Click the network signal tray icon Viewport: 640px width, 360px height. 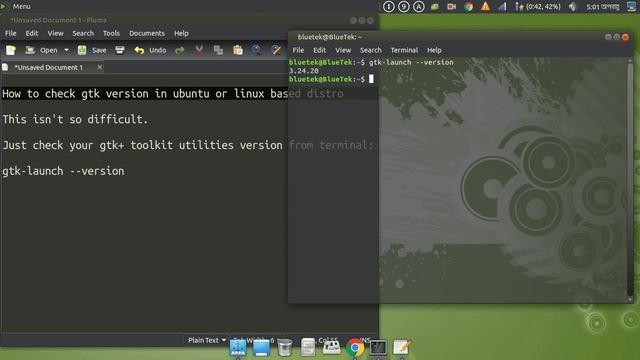coord(502,7)
